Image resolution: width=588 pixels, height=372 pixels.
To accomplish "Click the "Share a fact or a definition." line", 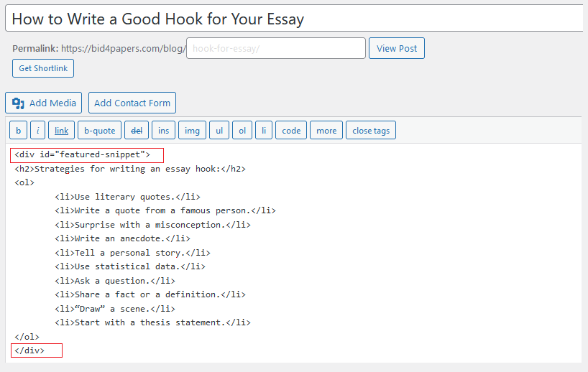I will pyautogui.click(x=150, y=294).
